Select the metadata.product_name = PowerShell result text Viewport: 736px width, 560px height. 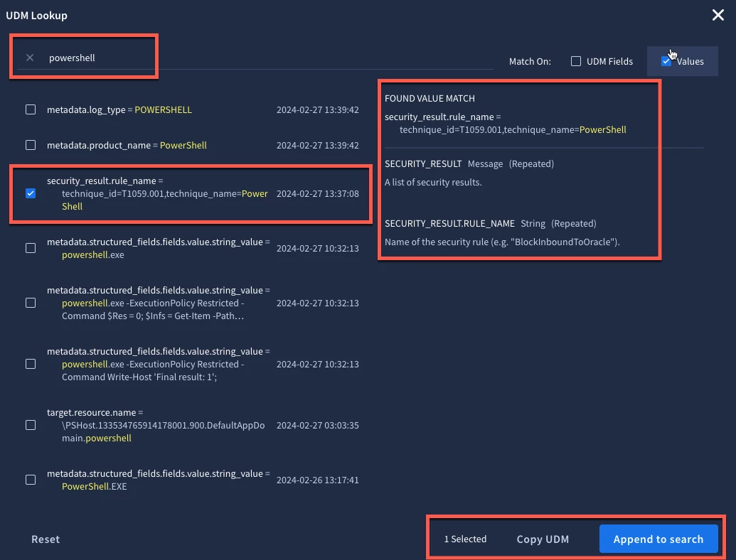coord(127,146)
